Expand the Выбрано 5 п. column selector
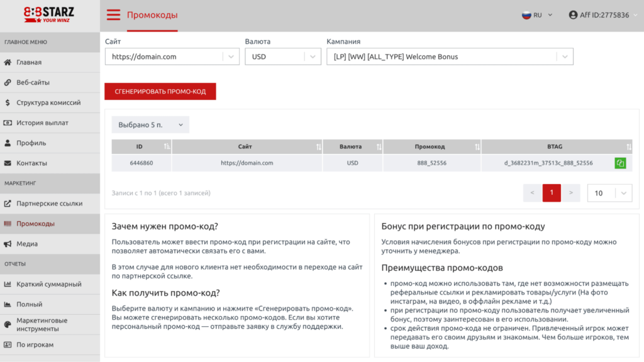The height and width of the screenshot is (362, 644). (x=150, y=125)
